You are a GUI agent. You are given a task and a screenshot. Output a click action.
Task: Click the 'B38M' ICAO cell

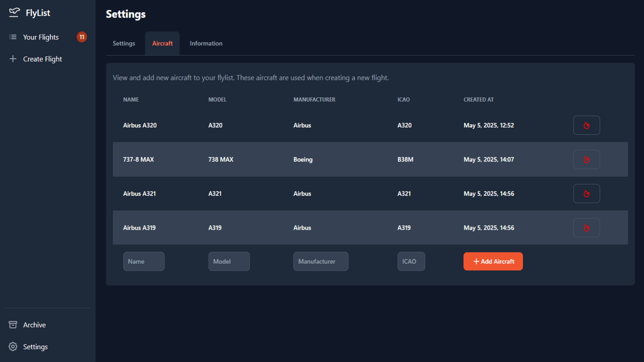click(x=405, y=159)
